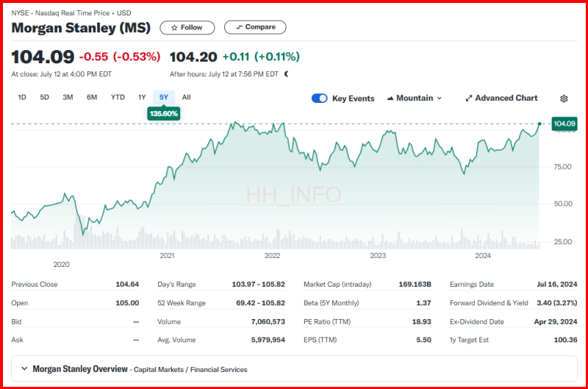Click the Beta (5Y Monthly) value 1.37
This screenshot has height=389, width=588.
click(x=424, y=303)
